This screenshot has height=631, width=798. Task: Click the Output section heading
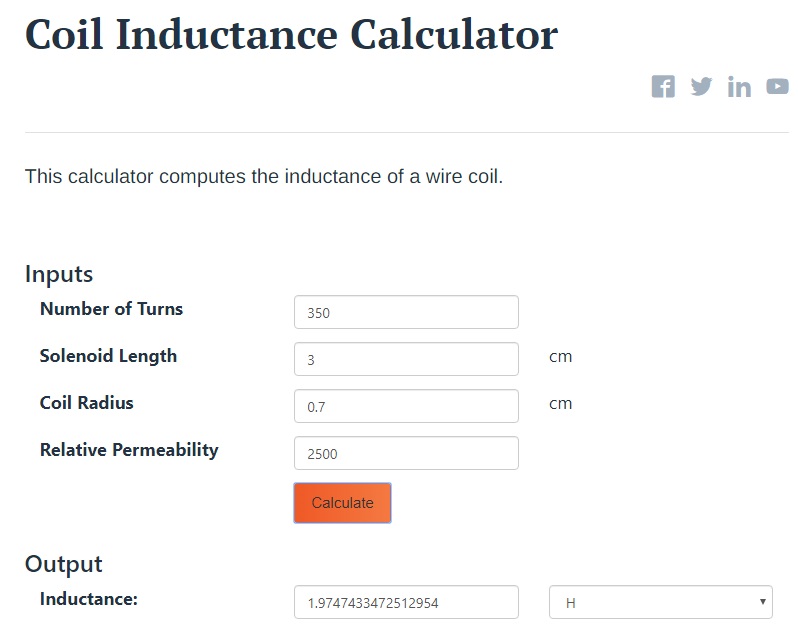coord(64,564)
